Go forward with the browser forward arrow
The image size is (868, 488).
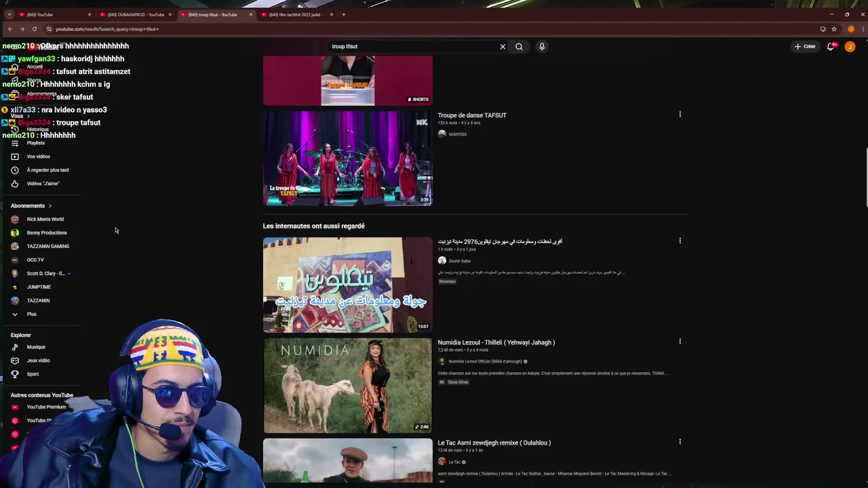click(x=22, y=29)
